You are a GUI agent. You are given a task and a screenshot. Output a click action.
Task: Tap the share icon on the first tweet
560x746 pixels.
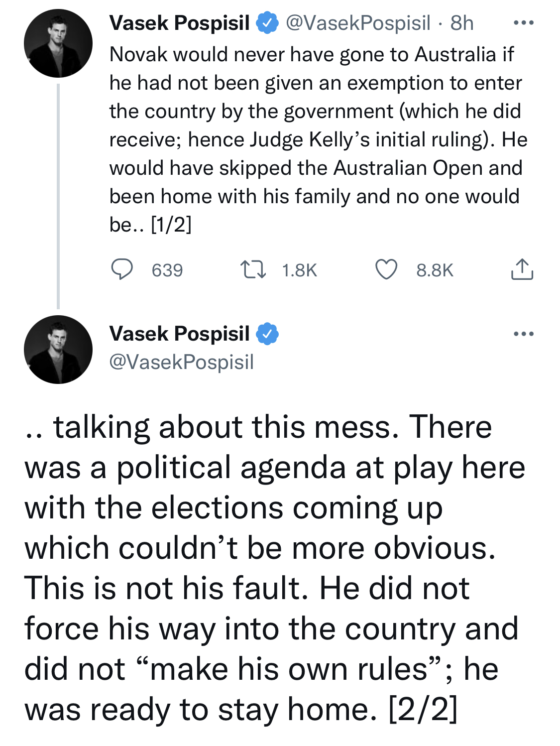(x=522, y=269)
